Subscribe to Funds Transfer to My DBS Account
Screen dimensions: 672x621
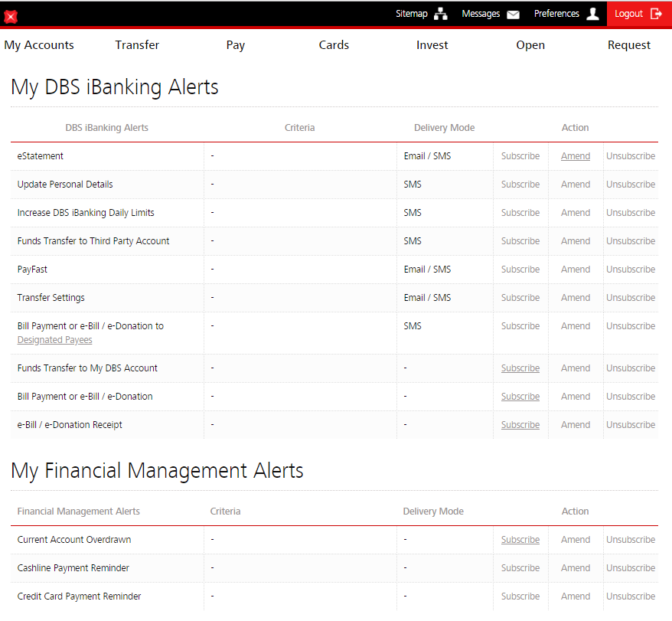520,368
